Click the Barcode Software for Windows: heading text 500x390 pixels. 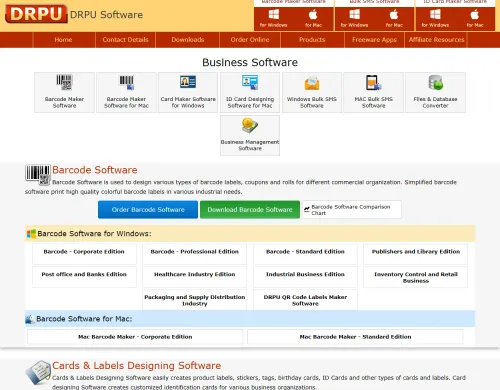[x=94, y=234]
